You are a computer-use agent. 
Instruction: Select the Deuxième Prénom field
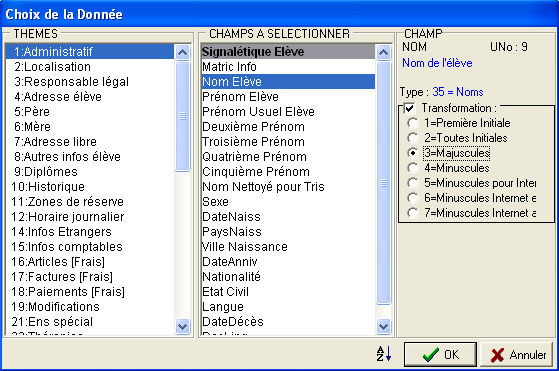pyautogui.click(x=288, y=127)
